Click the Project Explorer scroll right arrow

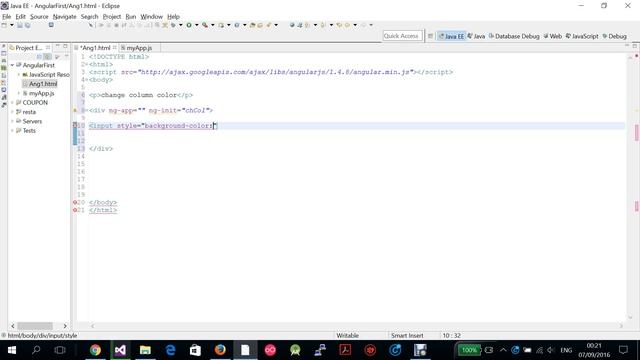[x=65, y=326]
